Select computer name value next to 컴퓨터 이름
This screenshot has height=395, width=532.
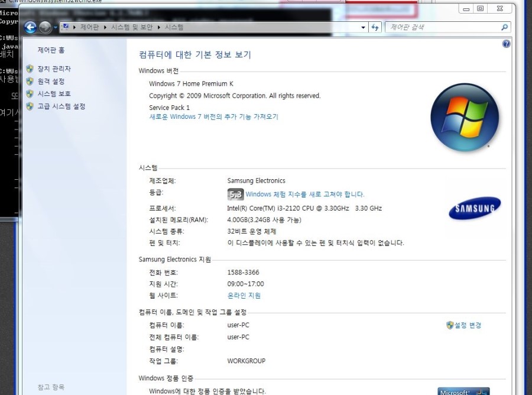[x=238, y=325]
